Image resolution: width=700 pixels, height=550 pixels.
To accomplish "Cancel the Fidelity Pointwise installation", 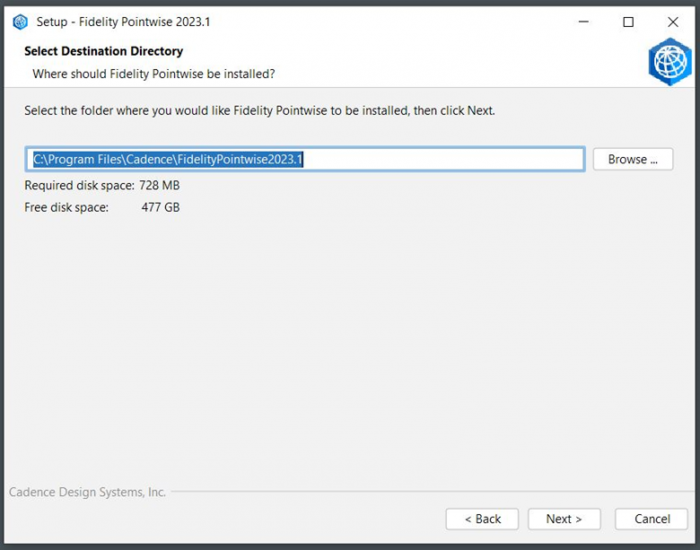I will [x=651, y=519].
